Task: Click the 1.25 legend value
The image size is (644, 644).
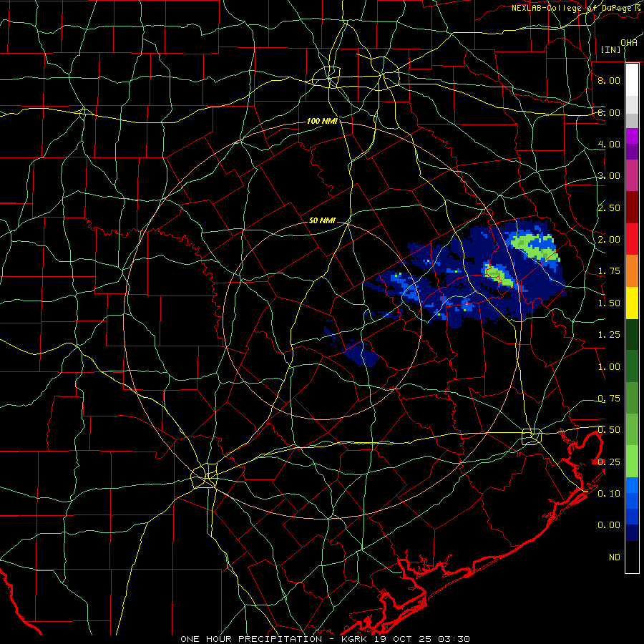Action: 609,335
